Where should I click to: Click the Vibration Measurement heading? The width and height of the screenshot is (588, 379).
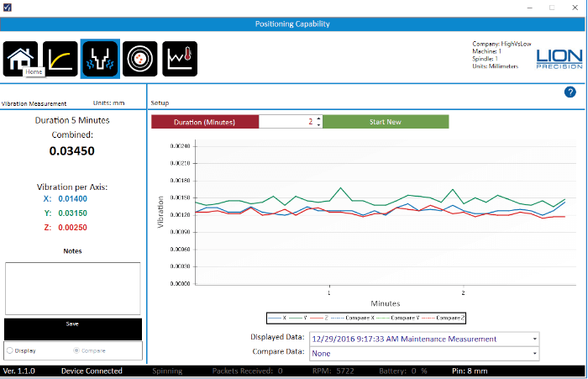coord(34,103)
